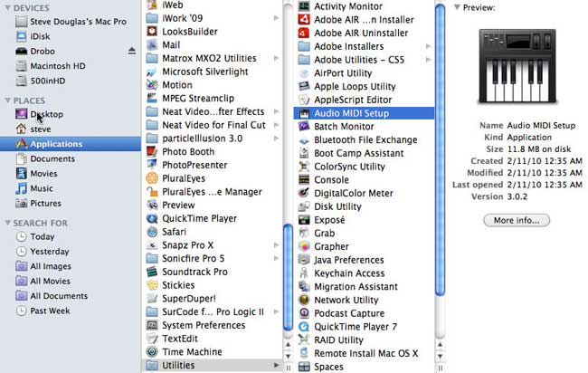Click Applications column scroll down arrow
The width and height of the screenshot is (588, 373).
[288, 356]
